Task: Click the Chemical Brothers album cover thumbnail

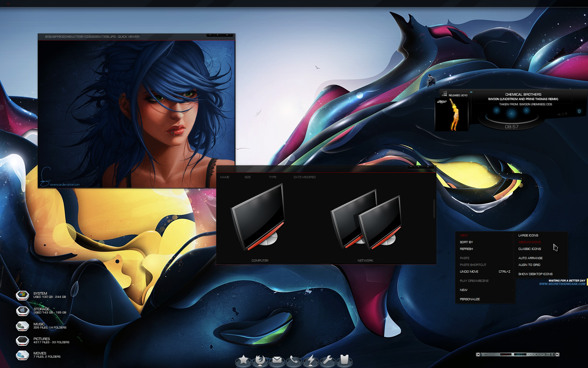Action: pos(451,114)
